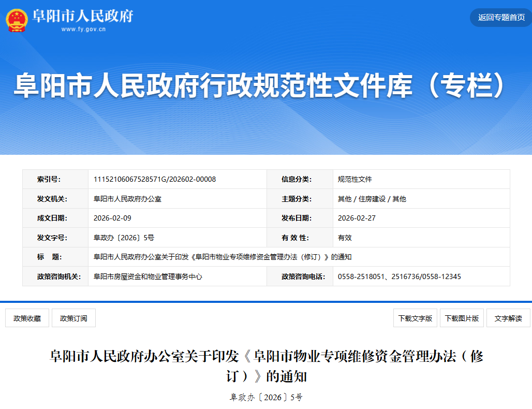532x409 pixels.
Task: Click the 有 效 性 label cell
Action: [x=300, y=237]
